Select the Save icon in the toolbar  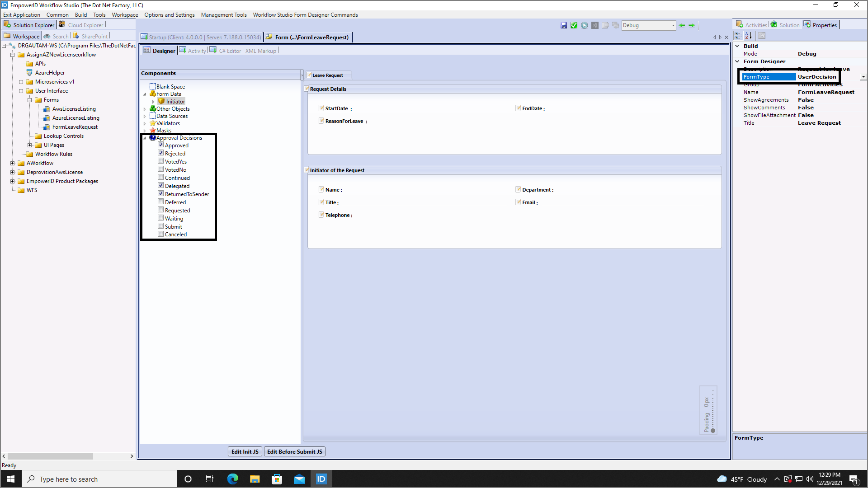pyautogui.click(x=564, y=25)
